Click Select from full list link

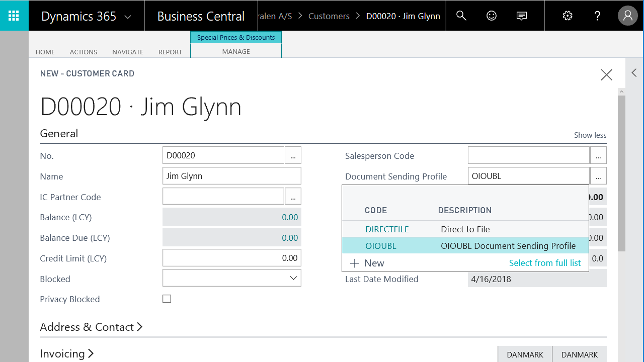tap(545, 263)
